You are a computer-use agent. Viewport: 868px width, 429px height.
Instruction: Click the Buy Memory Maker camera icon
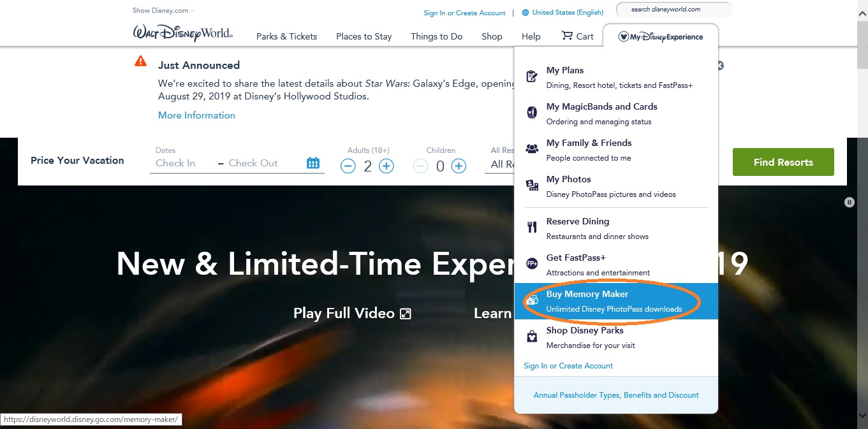[x=531, y=300]
